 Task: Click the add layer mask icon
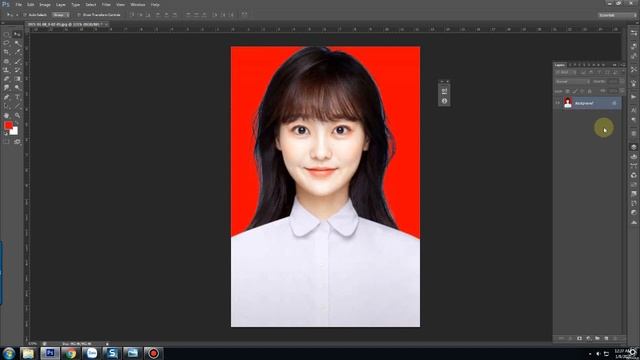[579, 338]
